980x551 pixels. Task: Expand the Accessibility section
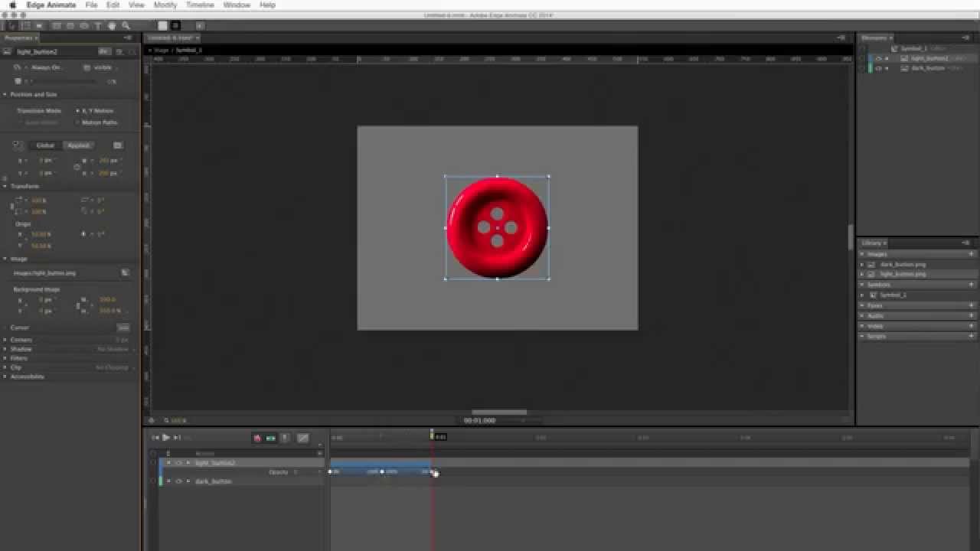pos(5,377)
